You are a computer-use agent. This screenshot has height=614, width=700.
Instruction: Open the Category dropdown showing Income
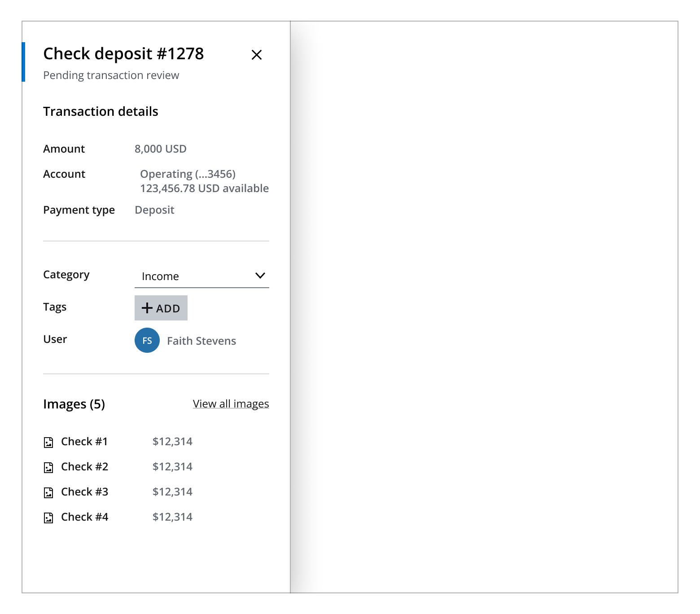coord(202,276)
